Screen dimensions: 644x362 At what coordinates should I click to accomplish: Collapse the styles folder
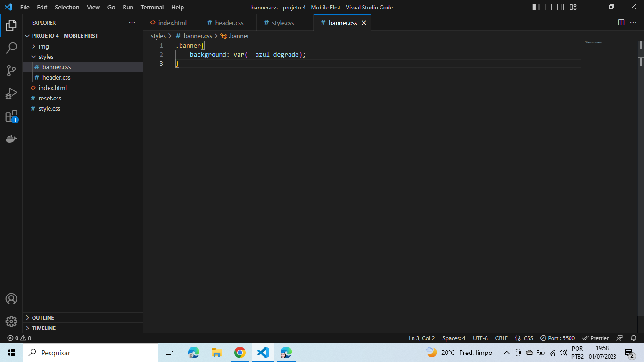[x=83, y=57]
